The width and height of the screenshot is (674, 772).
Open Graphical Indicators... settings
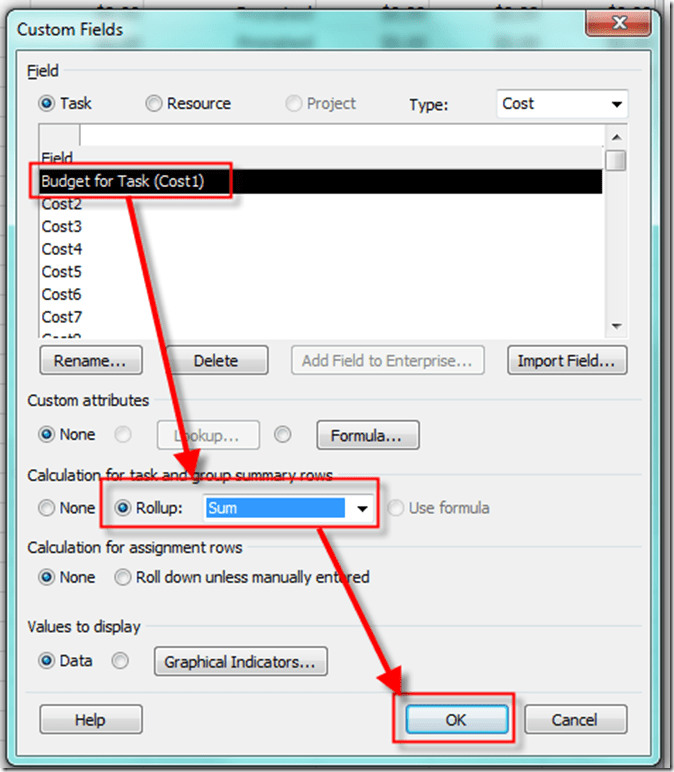[240, 661]
